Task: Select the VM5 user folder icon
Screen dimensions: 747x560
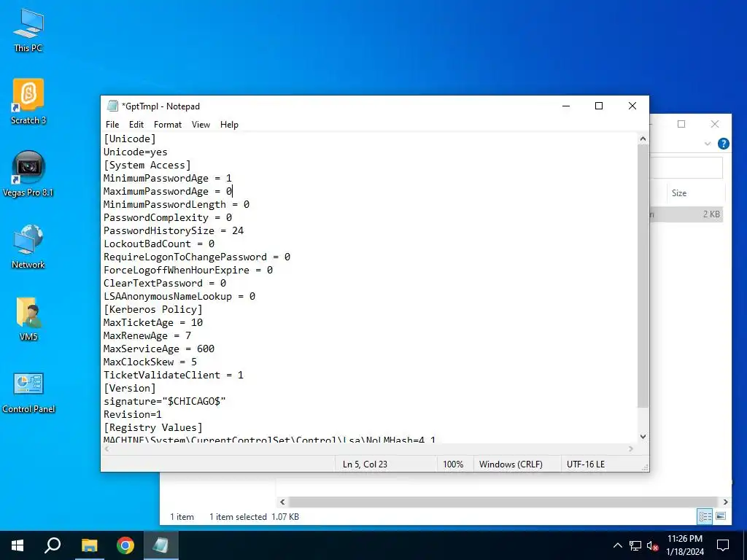Action: 28,319
